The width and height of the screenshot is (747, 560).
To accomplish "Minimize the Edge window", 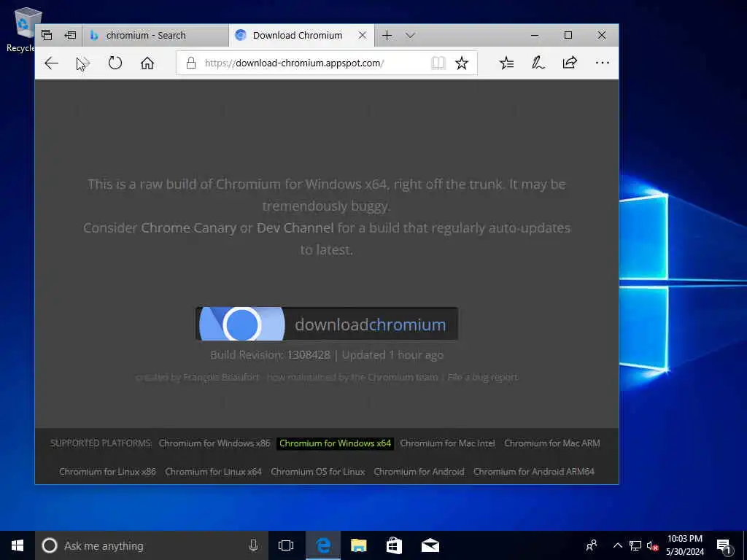I will 535,35.
